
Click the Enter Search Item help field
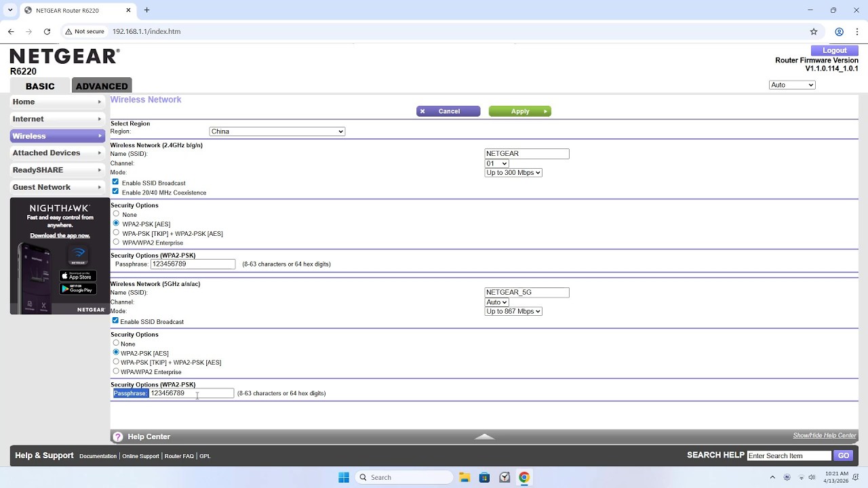point(789,455)
